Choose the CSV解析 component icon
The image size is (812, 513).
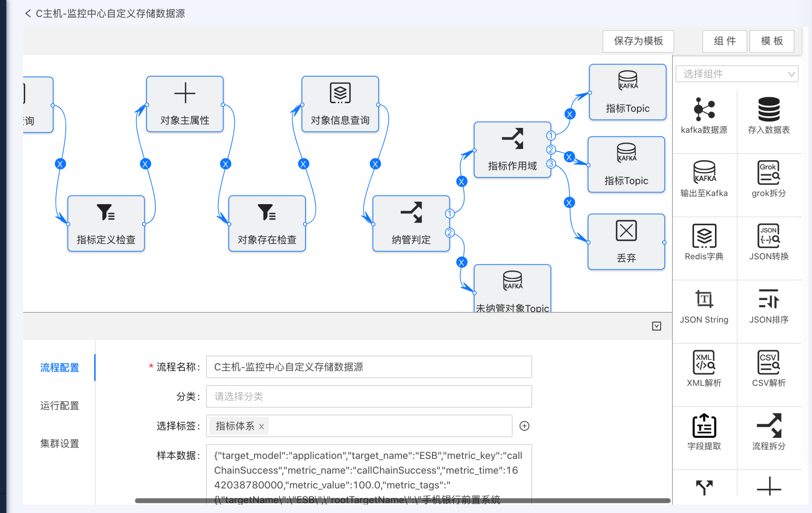(x=769, y=362)
